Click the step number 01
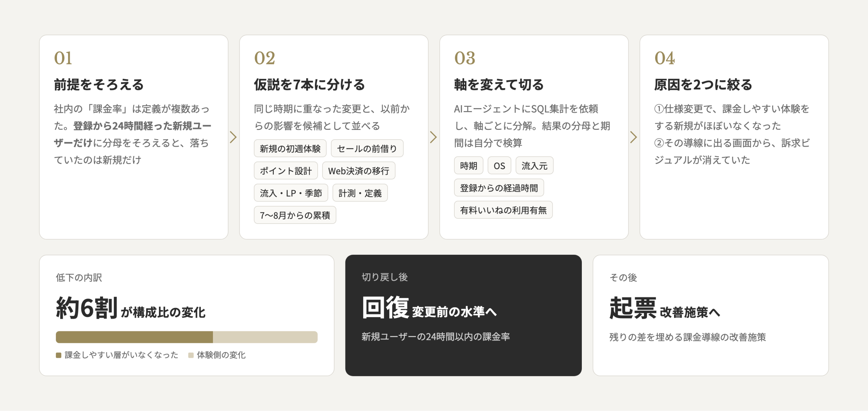The width and height of the screenshot is (868, 413). (x=63, y=58)
